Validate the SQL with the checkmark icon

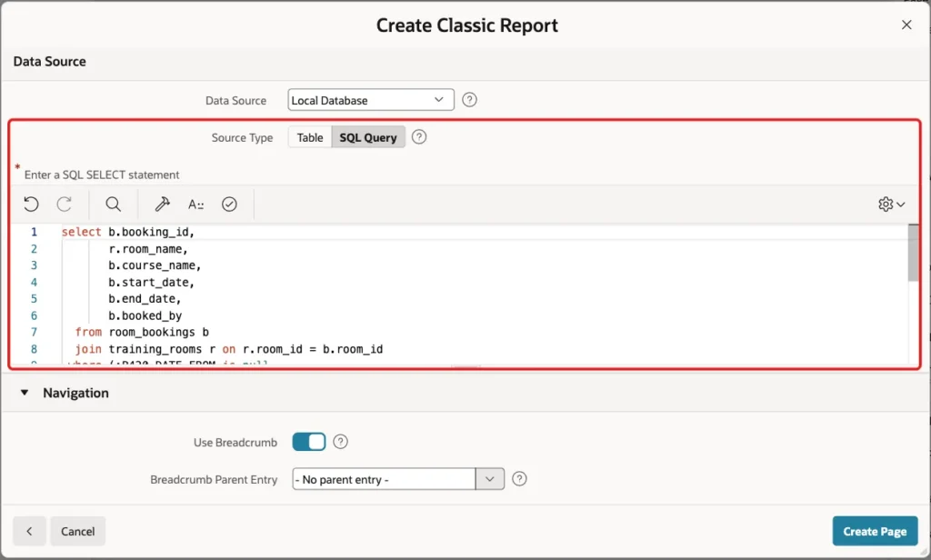click(x=229, y=205)
